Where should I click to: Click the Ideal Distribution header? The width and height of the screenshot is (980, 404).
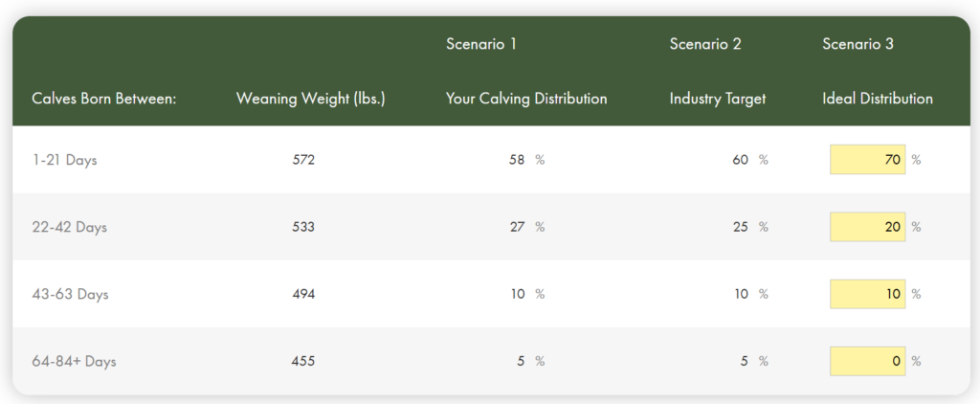[878, 99]
